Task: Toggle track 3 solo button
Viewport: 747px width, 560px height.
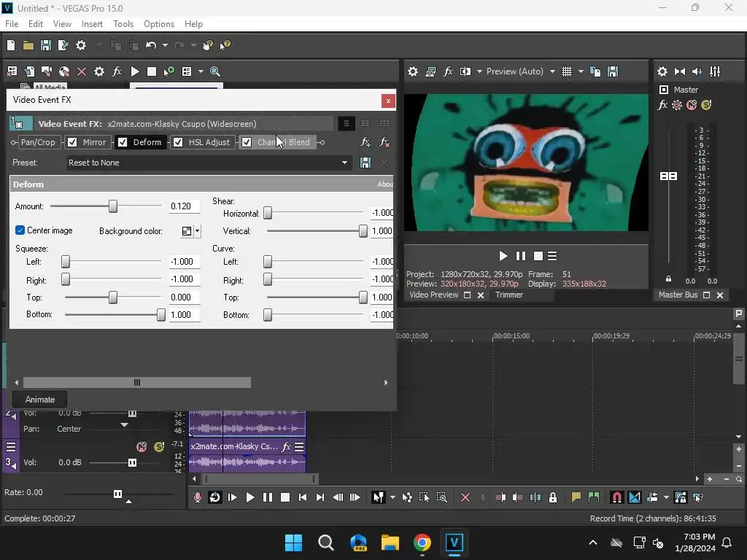Action: pyautogui.click(x=159, y=447)
